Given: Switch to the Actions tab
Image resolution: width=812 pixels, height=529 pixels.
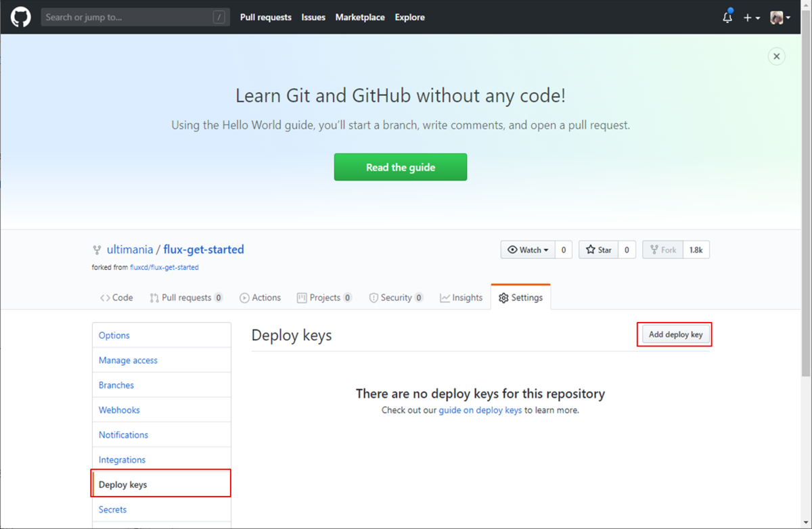Looking at the screenshot, I should (x=261, y=298).
